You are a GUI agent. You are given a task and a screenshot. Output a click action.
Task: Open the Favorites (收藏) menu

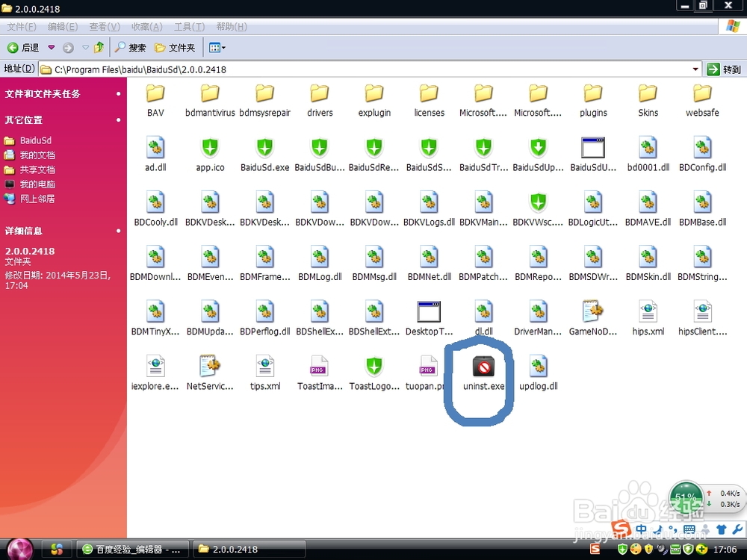(146, 27)
